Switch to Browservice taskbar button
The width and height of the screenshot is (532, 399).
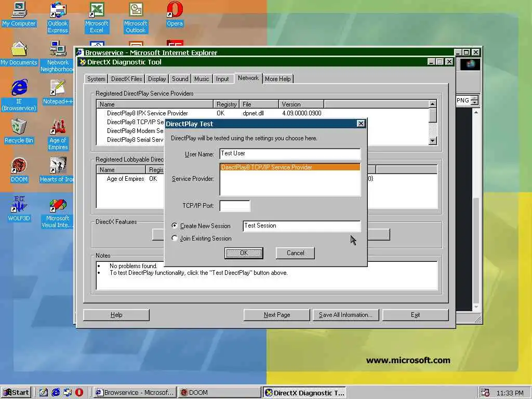tap(135, 393)
